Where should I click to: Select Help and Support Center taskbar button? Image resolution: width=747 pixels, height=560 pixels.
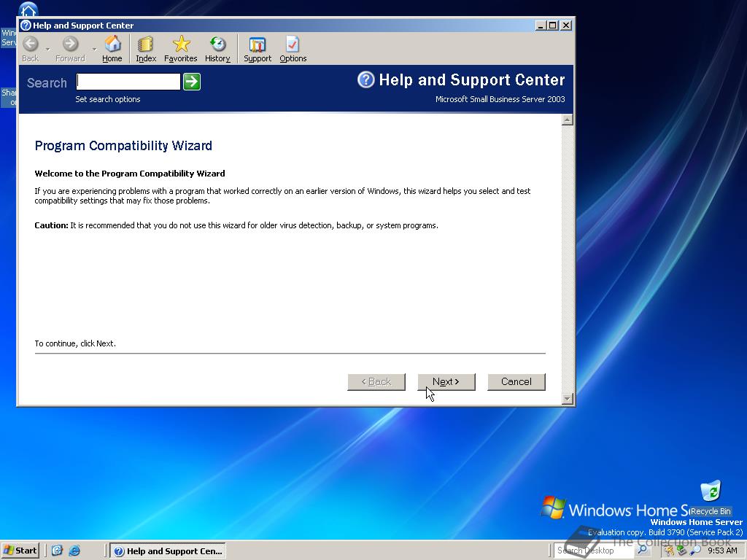click(x=168, y=551)
